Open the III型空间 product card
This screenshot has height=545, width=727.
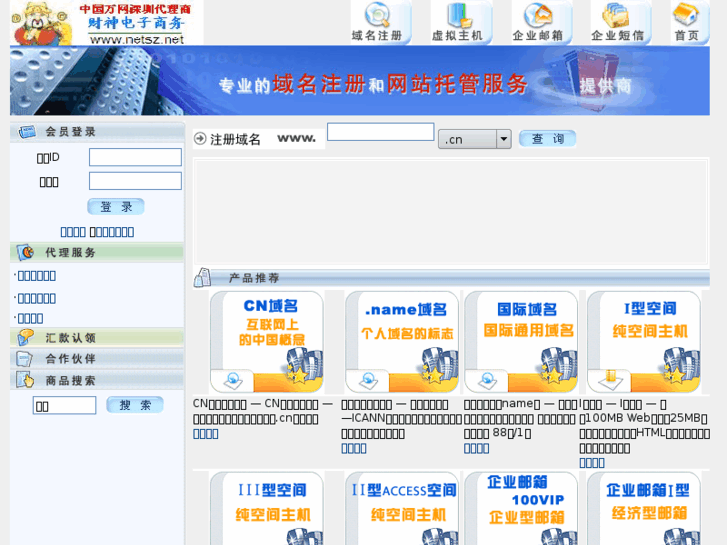(x=267, y=508)
